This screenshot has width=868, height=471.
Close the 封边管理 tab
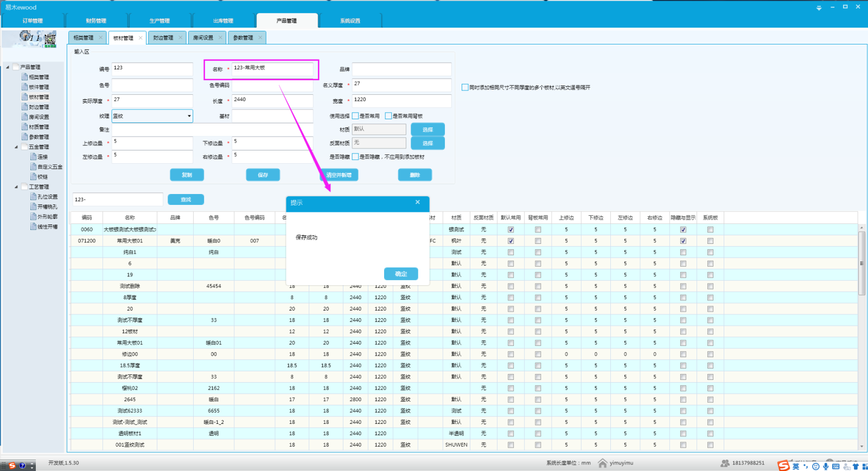(181, 37)
